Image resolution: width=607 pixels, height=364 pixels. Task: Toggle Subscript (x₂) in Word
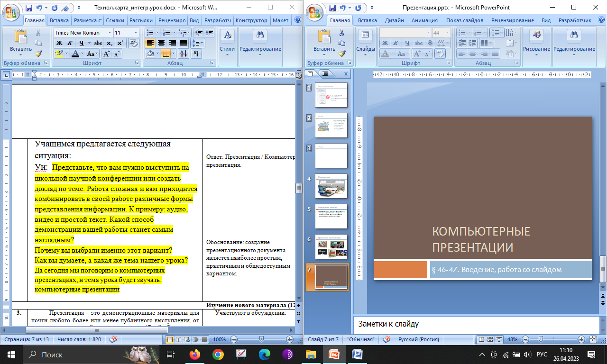coord(110,43)
